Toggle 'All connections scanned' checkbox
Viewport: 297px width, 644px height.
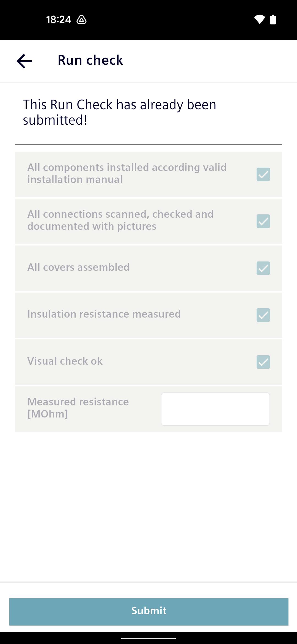263,221
